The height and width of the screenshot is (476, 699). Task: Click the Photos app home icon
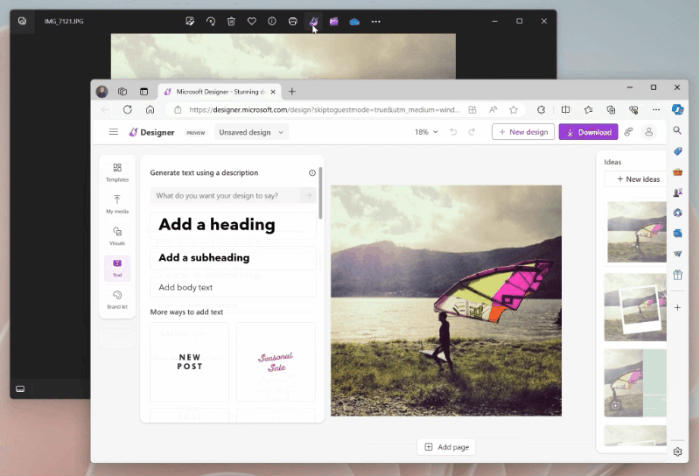click(x=22, y=21)
